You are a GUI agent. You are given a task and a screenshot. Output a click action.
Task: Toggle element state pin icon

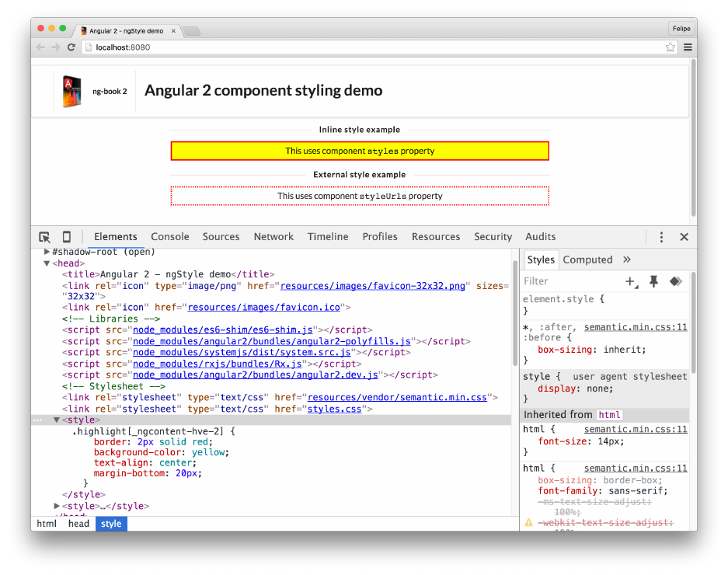click(653, 281)
